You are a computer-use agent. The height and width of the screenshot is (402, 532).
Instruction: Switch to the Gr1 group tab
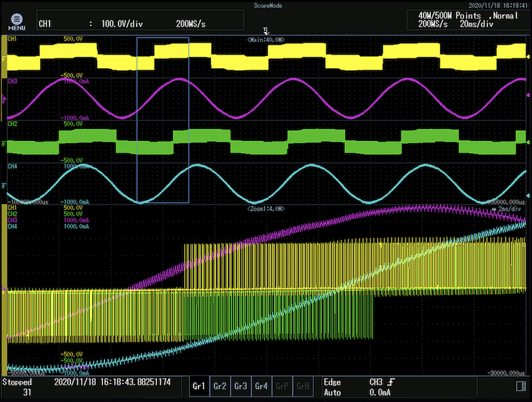coord(199,386)
